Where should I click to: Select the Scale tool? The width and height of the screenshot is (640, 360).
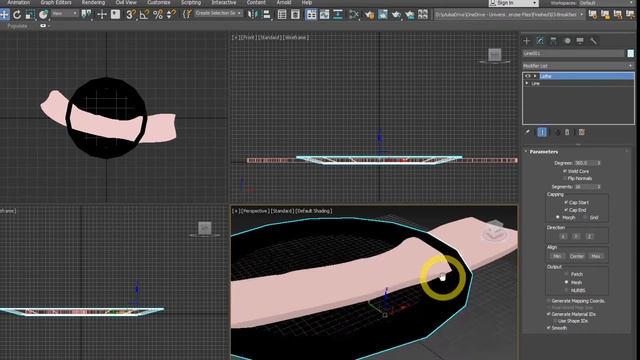click(30, 15)
